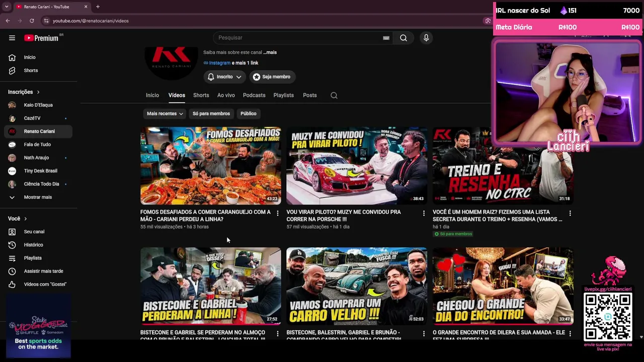
Task: Play the Treino e Resenha thumbnail
Action: 503,166
